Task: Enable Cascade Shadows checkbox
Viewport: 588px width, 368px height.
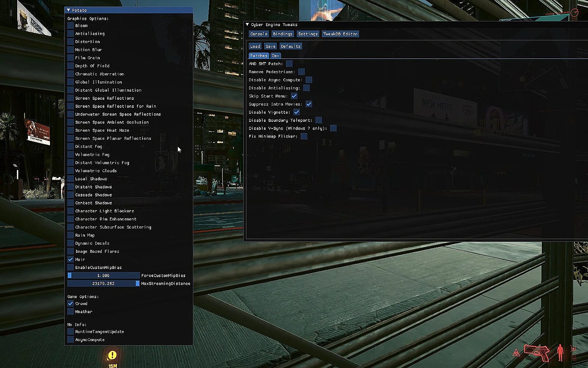Action: tap(71, 195)
